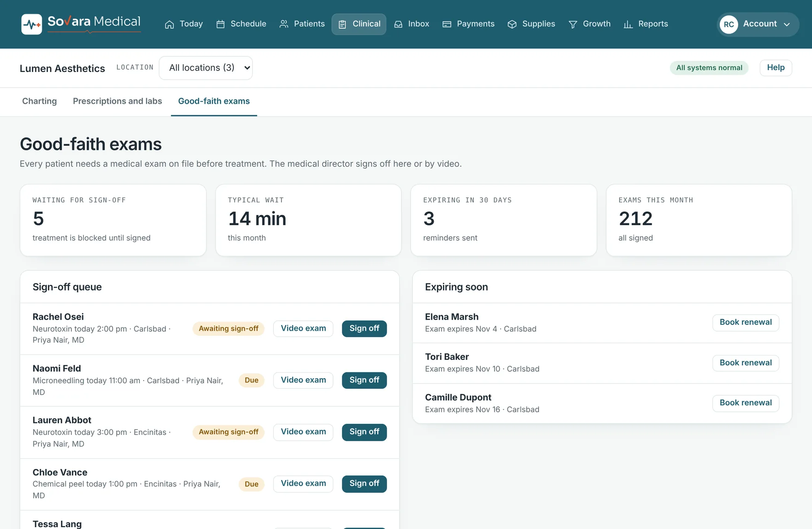Book renewal for Tori Baker
812x529 pixels.
pos(746,363)
